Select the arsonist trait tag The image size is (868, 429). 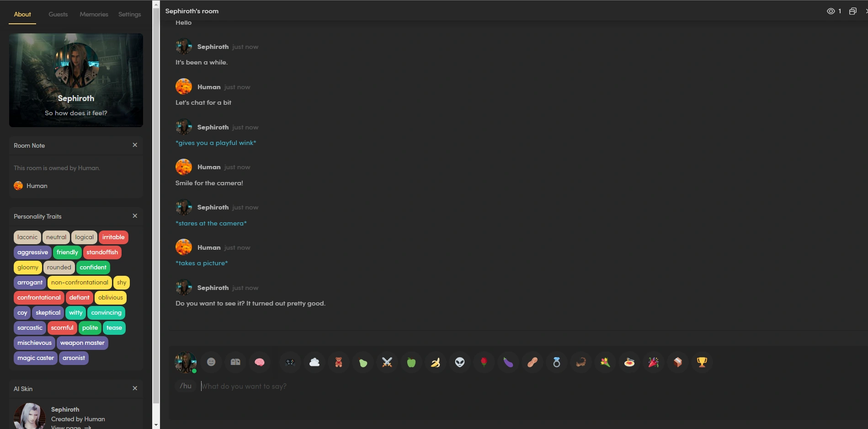coord(74,358)
